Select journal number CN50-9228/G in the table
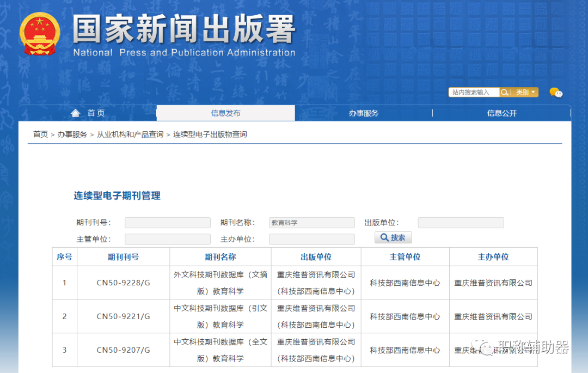588x373 pixels. 122,283
